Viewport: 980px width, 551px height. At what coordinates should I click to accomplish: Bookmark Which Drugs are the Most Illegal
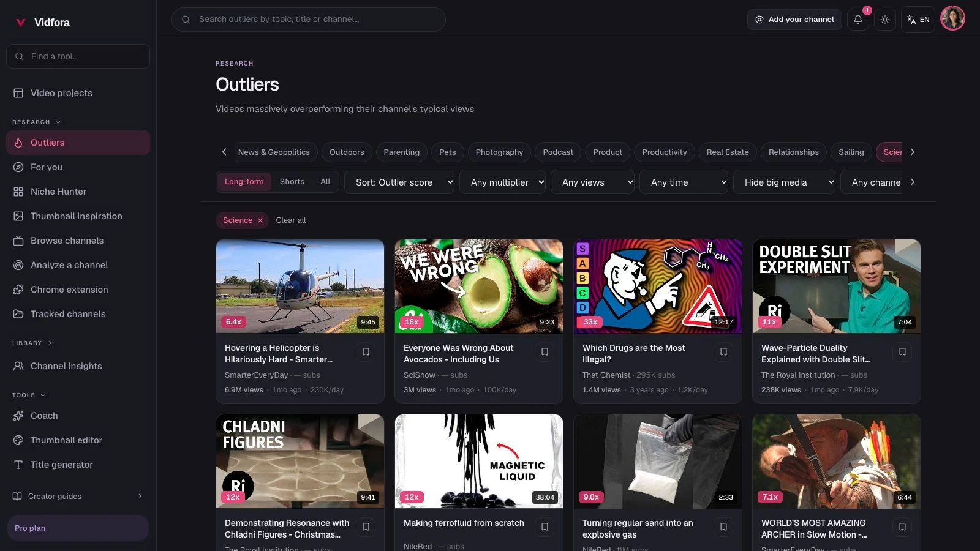point(723,351)
